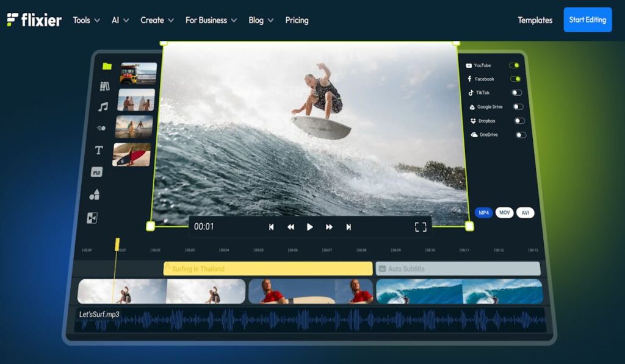Image resolution: width=625 pixels, height=364 pixels.
Task: Click the Start Editing button
Action: click(x=587, y=20)
